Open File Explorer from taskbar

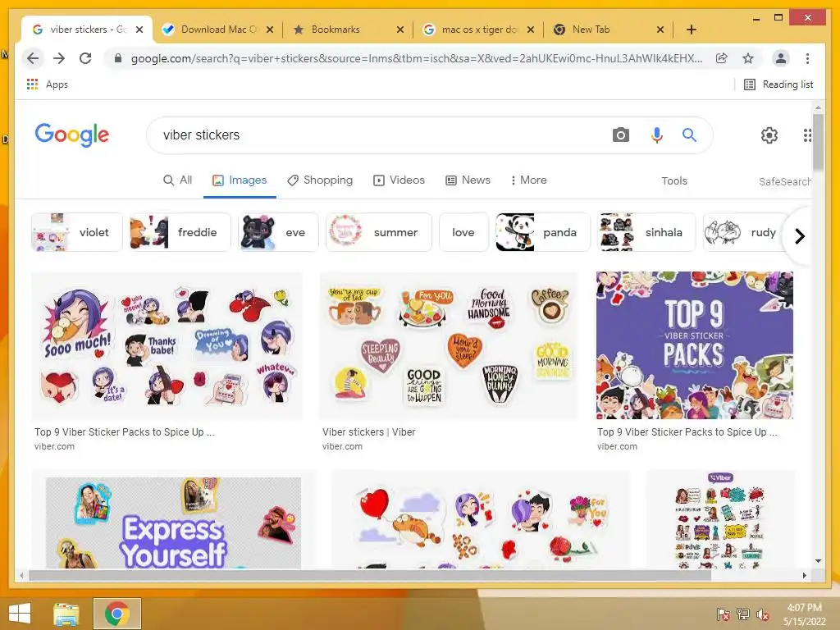click(66, 614)
